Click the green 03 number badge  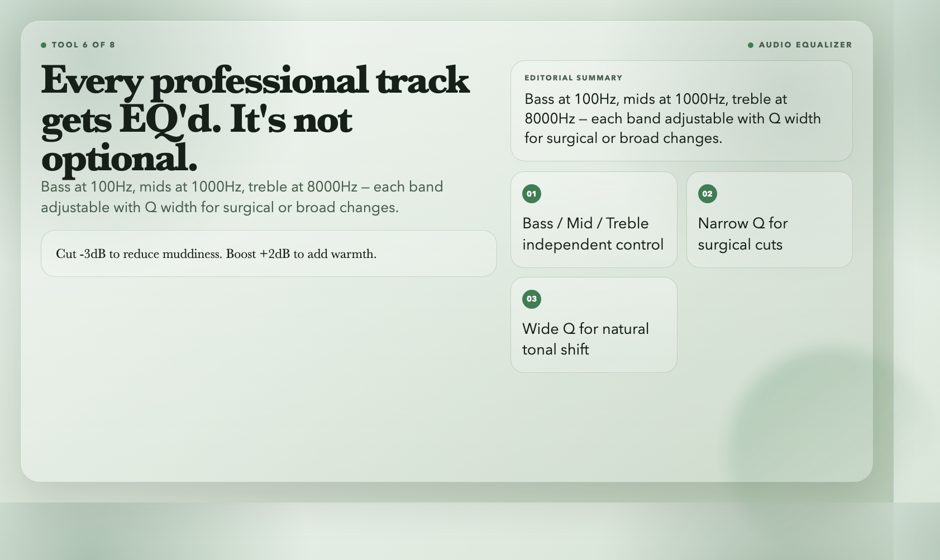532,299
